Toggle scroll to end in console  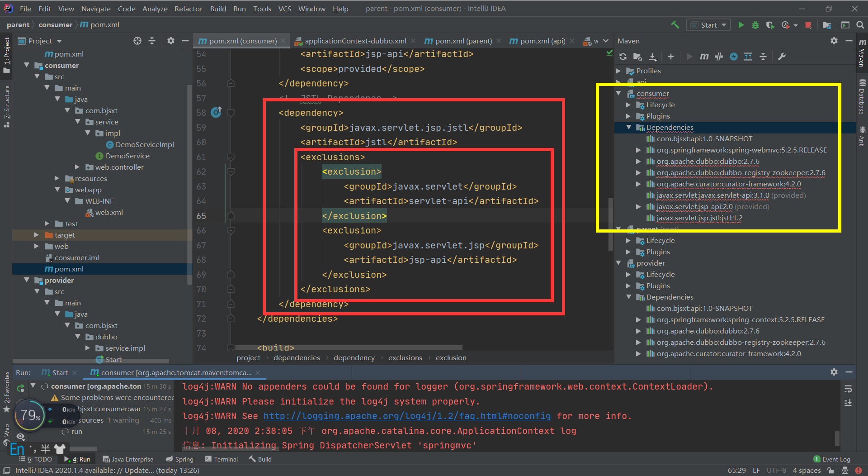tap(848, 403)
